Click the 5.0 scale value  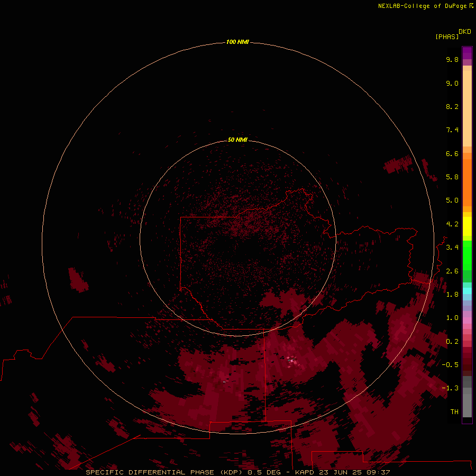click(x=452, y=200)
